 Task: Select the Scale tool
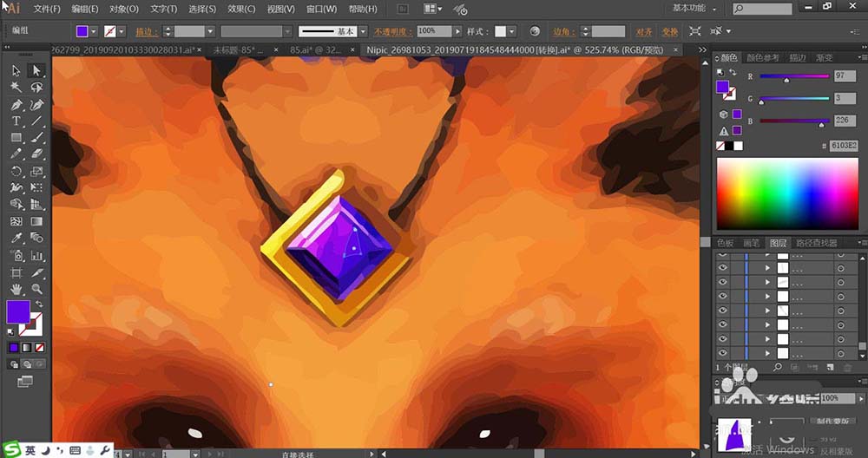(36, 172)
